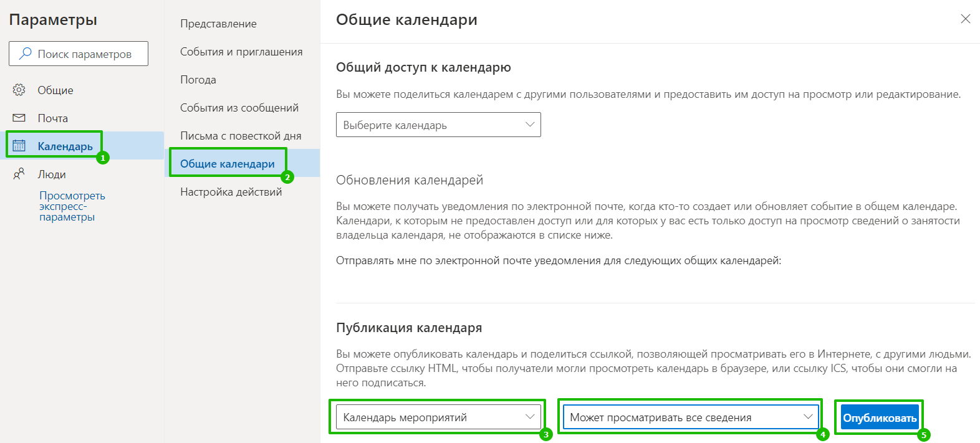Open the Выберите календарь dropdown
This screenshot has width=980, height=443.
[x=438, y=125]
